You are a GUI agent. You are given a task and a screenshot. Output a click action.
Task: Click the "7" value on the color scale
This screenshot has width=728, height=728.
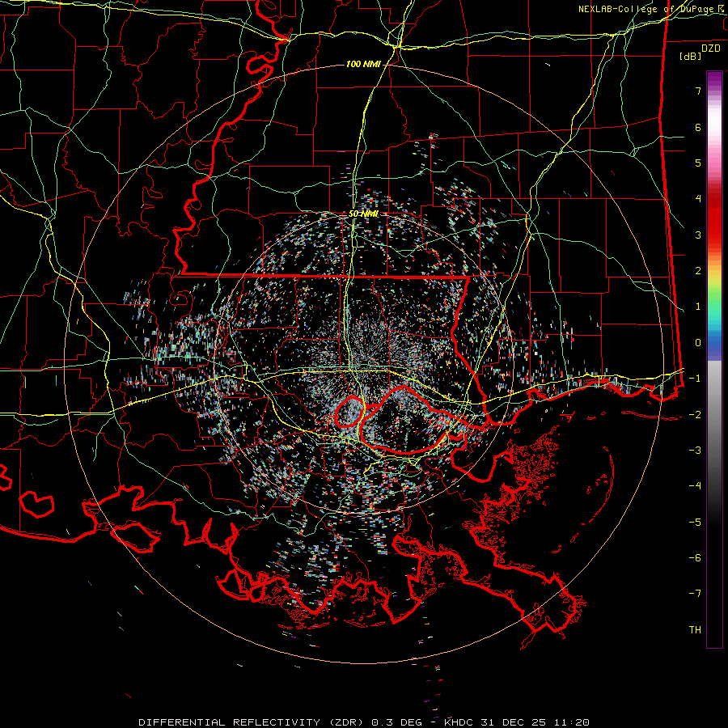[698, 91]
